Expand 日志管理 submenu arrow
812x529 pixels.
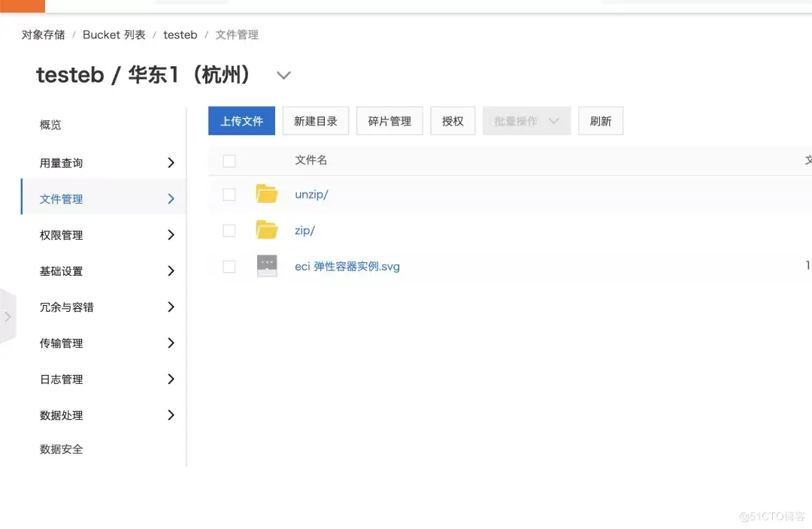(171, 379)
